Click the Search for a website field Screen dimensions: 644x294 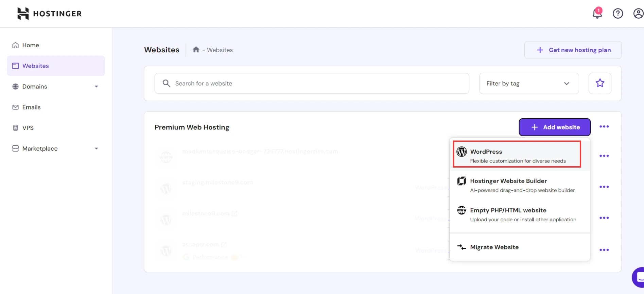[312, 83]
